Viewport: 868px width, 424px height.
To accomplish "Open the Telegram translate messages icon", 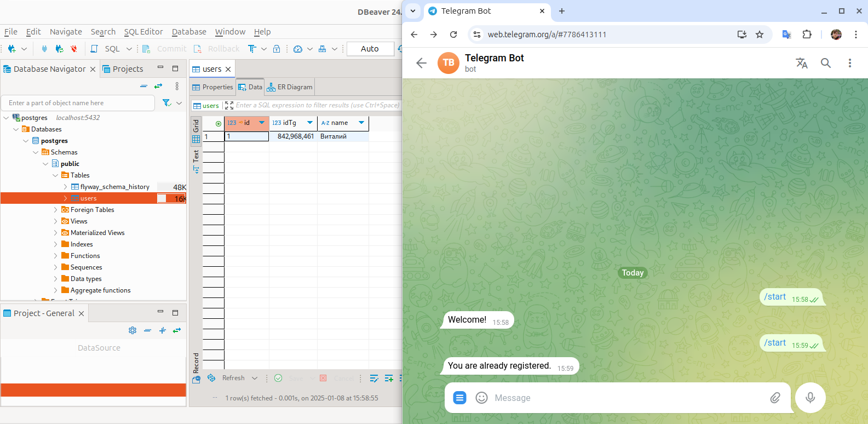I will coord(802,63).
